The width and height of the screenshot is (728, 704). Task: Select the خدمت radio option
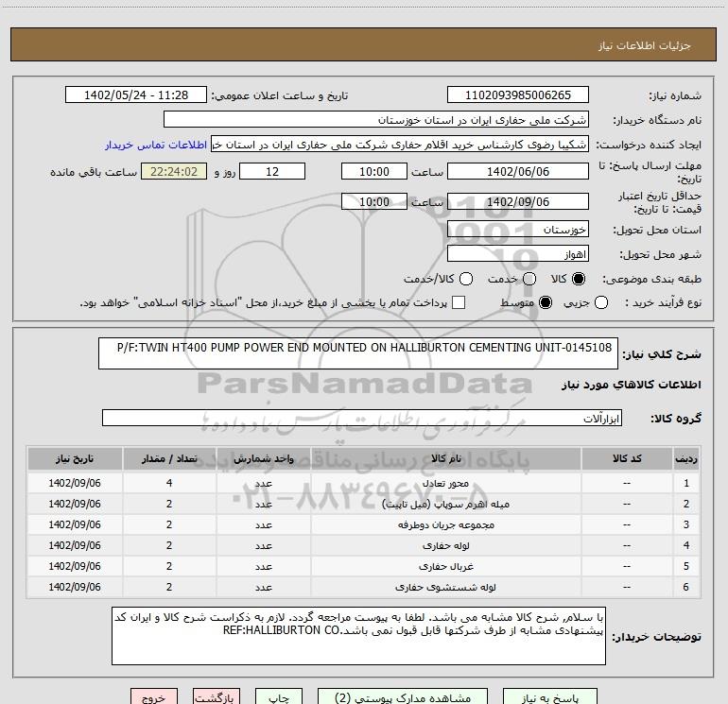pos(529,280)
